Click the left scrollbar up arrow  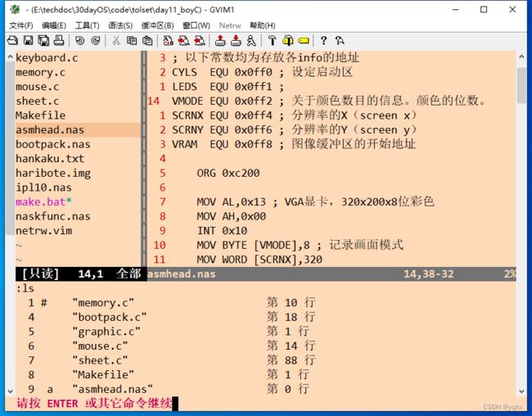coord(10,57)
